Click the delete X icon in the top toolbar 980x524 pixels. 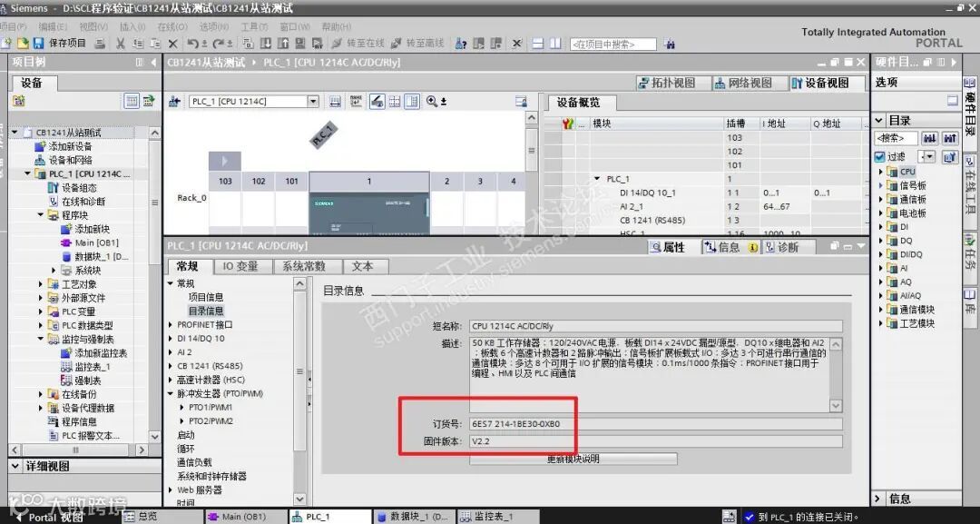pos(173,44)
